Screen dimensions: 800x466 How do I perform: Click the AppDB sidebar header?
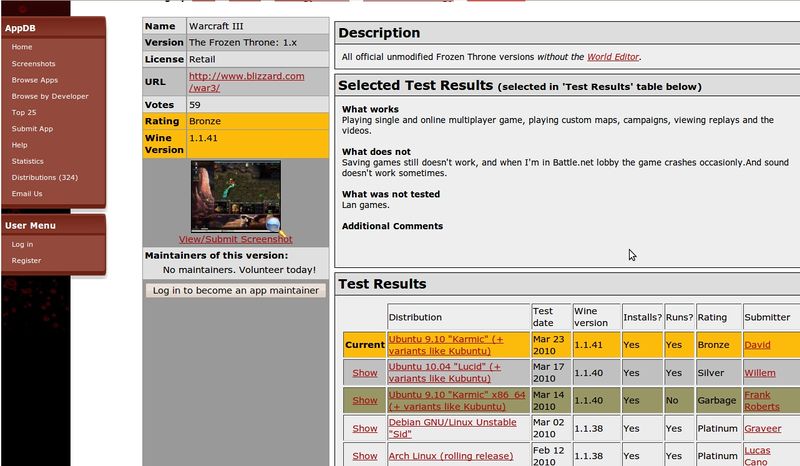click(53, 28)
